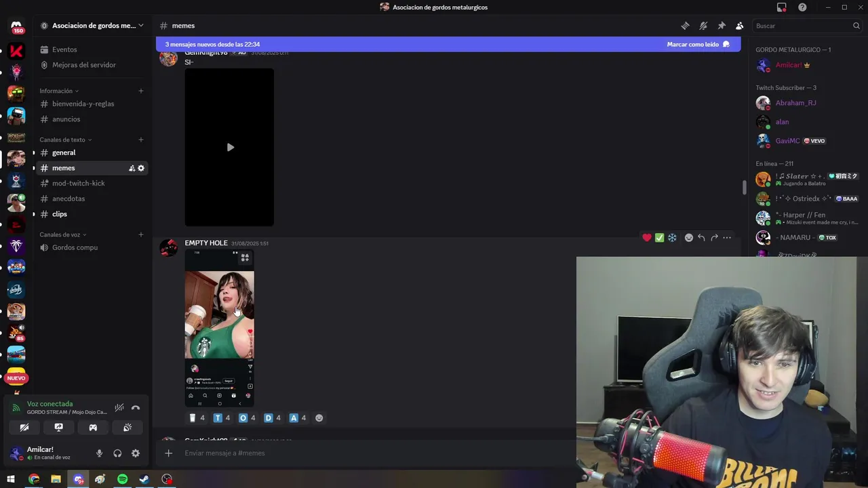Select the memes channel
The width and height of the screenshot is (868, 488).
63,168
